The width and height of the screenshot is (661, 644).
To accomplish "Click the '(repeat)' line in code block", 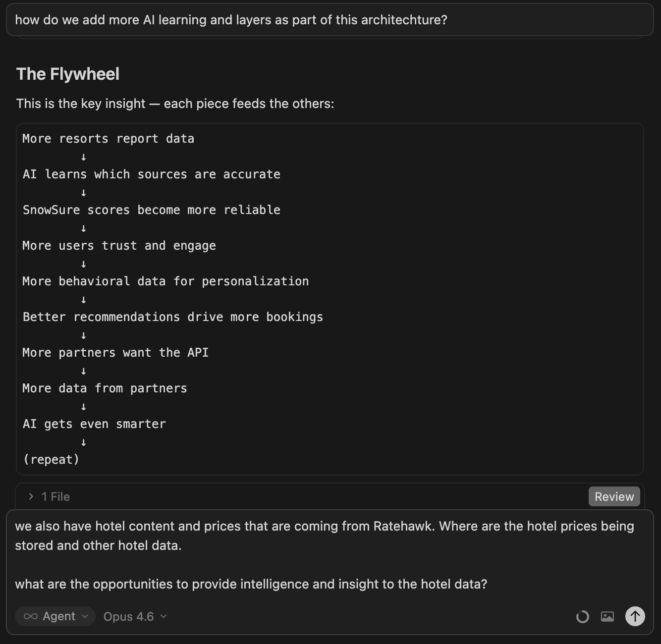I will 51,460.
